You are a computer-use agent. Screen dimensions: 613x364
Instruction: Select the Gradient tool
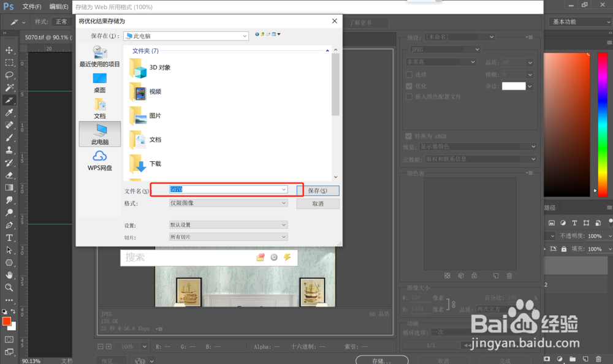click(x=9, y=188)
